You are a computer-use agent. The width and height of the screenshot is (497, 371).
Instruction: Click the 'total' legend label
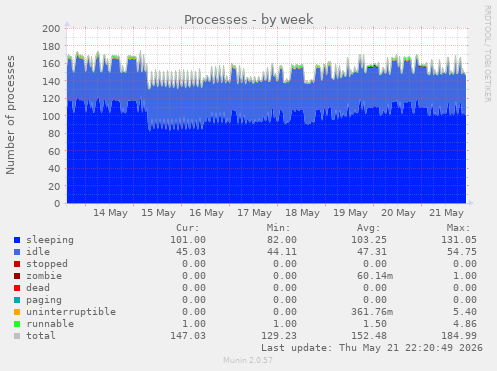click(41, 336)
